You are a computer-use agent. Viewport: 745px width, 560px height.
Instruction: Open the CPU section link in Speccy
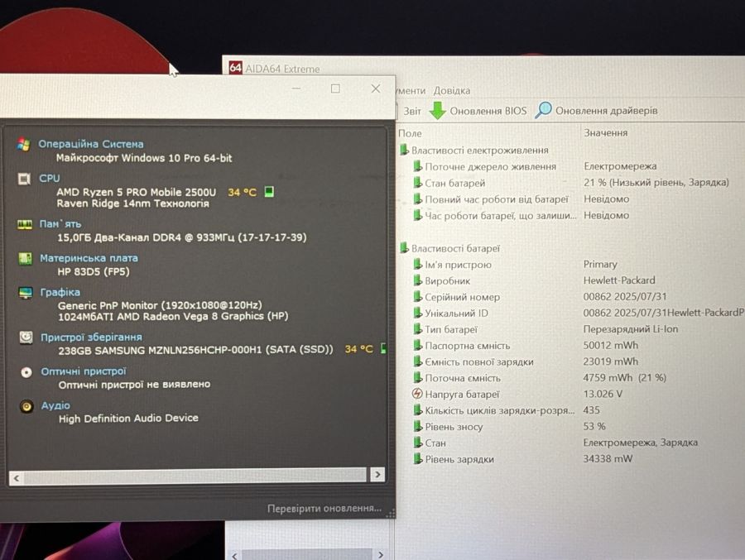click(x=50, y=178)
